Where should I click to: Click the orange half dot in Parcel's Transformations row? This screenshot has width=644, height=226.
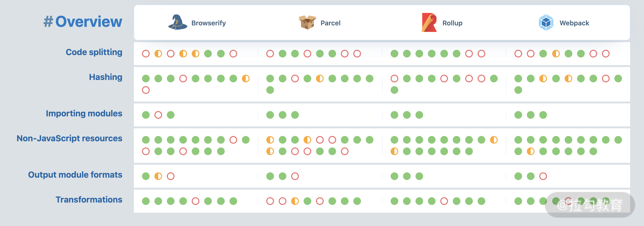[x=295, y=201]
